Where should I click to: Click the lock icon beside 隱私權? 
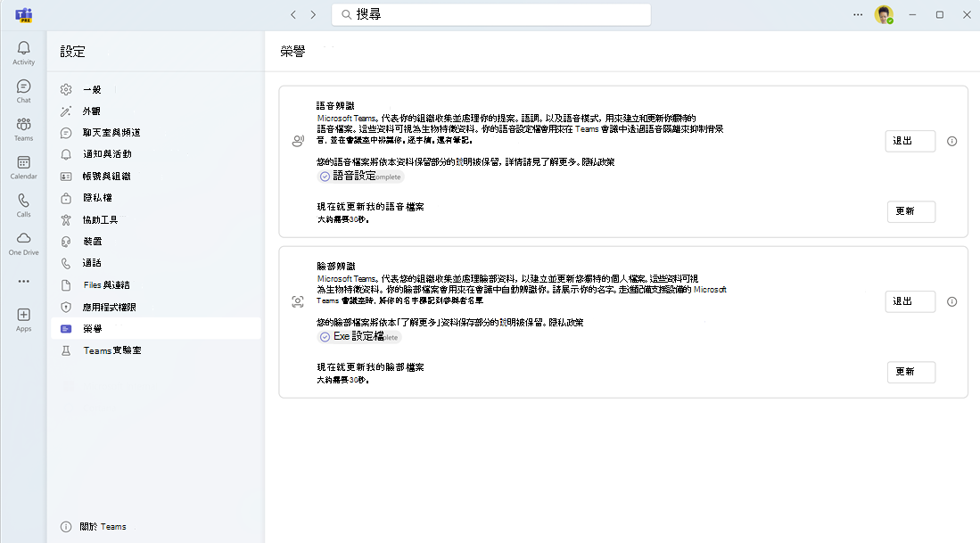66,198
